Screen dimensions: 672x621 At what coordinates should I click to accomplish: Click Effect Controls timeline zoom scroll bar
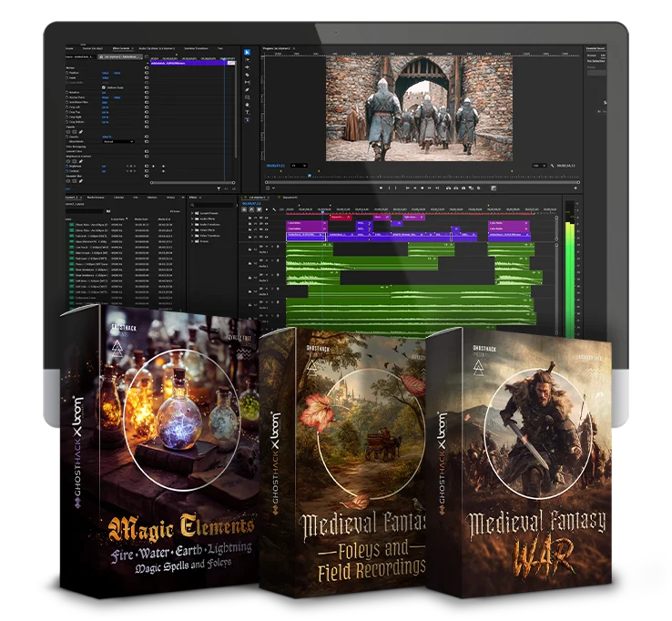[192, 183]
